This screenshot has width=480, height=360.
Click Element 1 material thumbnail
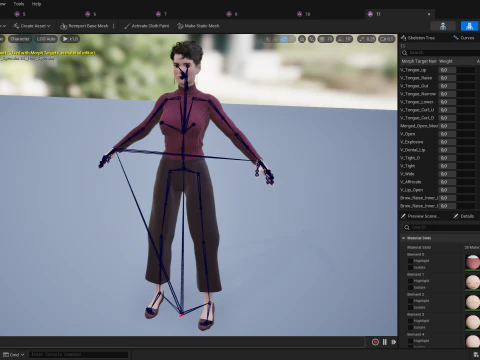point(473,282)
